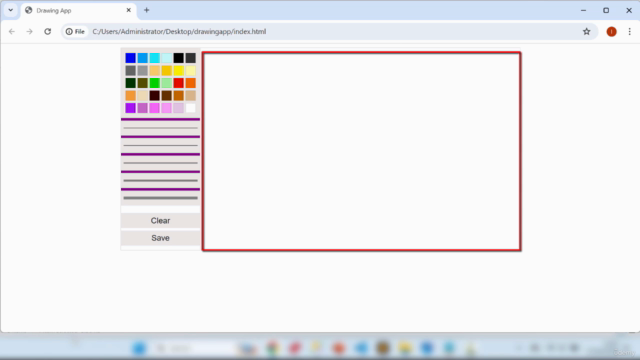Open a new tab with plus button
Screen dimensions: 640x360
click(x=147, y=10)
